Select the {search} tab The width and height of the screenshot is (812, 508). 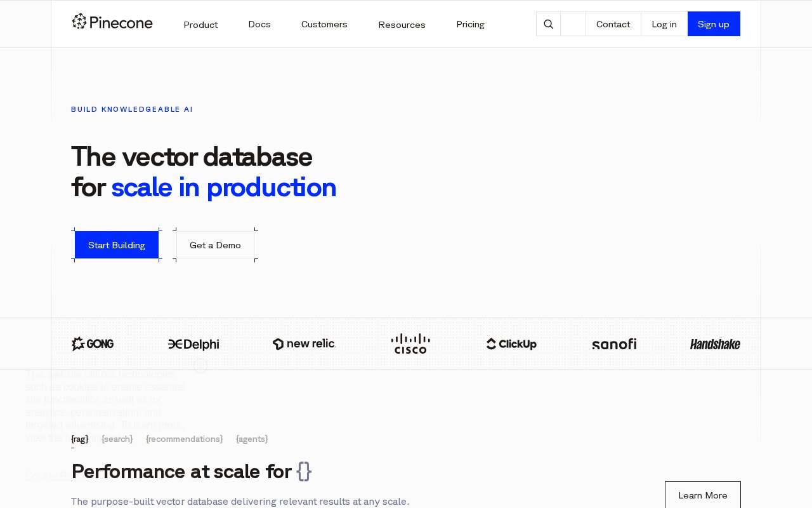click(117, 439)
